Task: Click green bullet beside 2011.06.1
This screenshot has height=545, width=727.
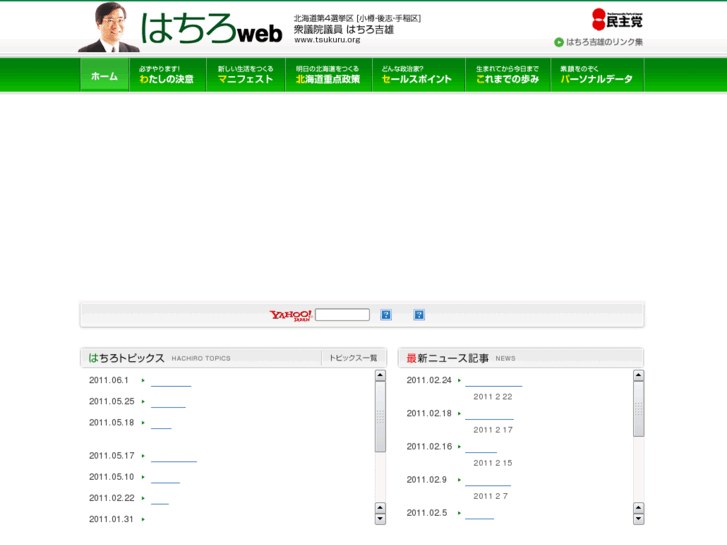Action: point(143,380)
